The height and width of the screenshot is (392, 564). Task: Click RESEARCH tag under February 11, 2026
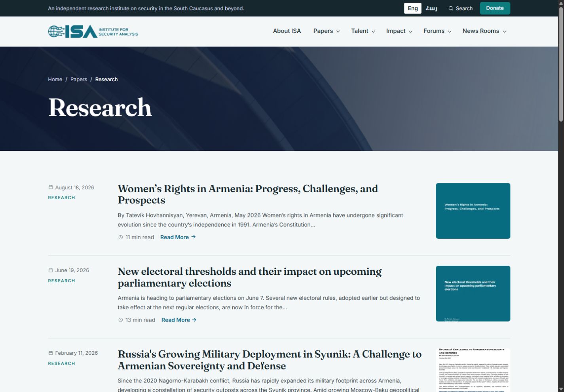pyautogui.click(x=61, y=363)
